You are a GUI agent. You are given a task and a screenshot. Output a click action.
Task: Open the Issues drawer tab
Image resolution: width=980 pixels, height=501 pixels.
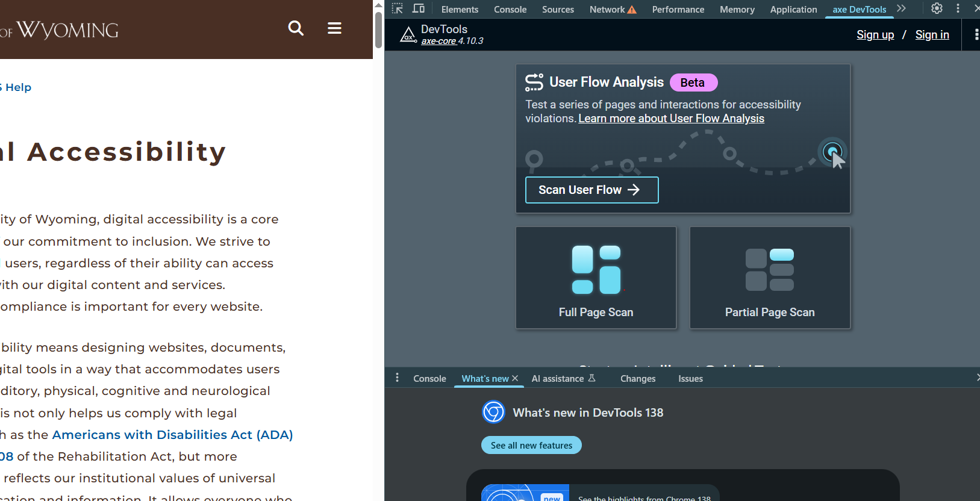pos(690,379)
